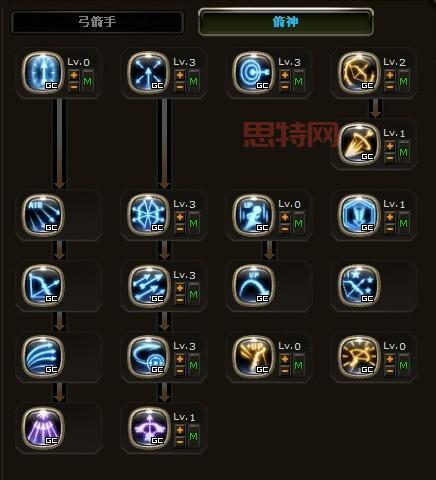436x480 pixels.
Task: Click M button for purple bow Lv.1 skill
Action: 194,436
